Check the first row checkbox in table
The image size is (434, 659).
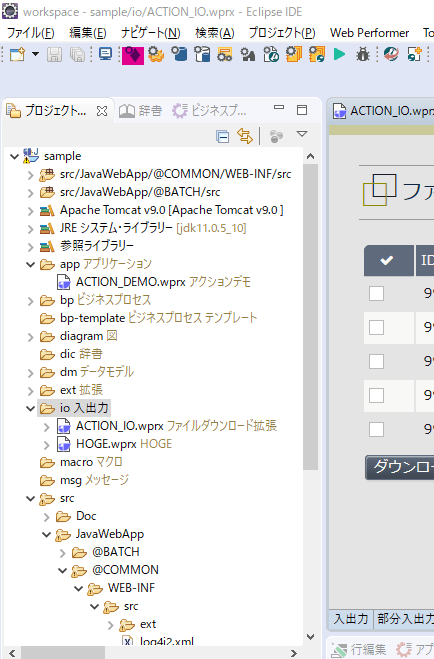pos(376,293)
